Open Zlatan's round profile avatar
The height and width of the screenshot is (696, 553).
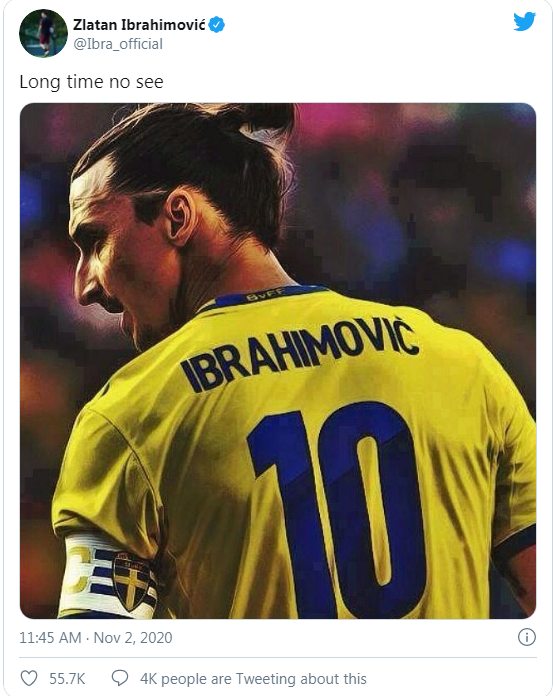pyautogui.click(x=43, y=33)
